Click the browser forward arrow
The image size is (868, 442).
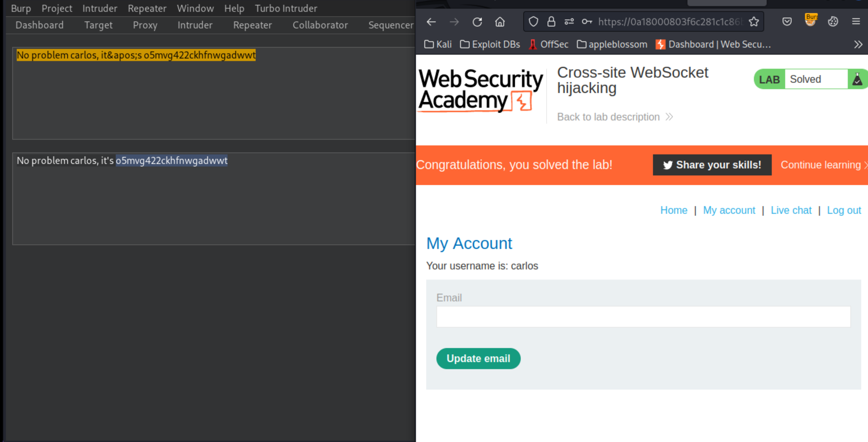pyautogui.click(x=454, y=22)
